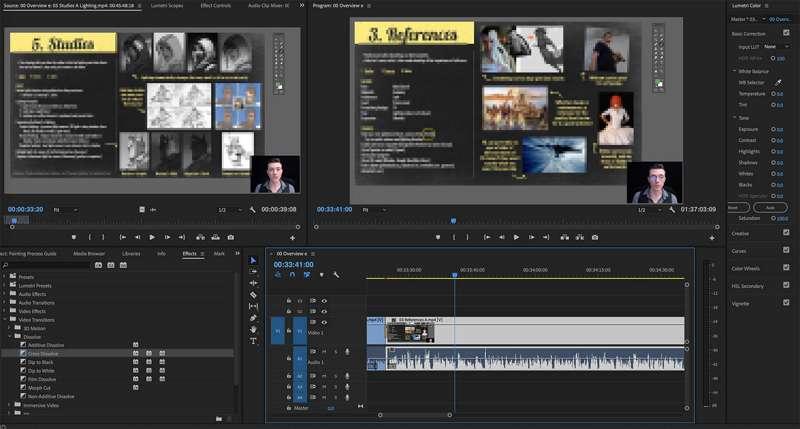The image size is (800, 429).
Task: Toggle the Vignette checkbox
Action: (786, 302)
